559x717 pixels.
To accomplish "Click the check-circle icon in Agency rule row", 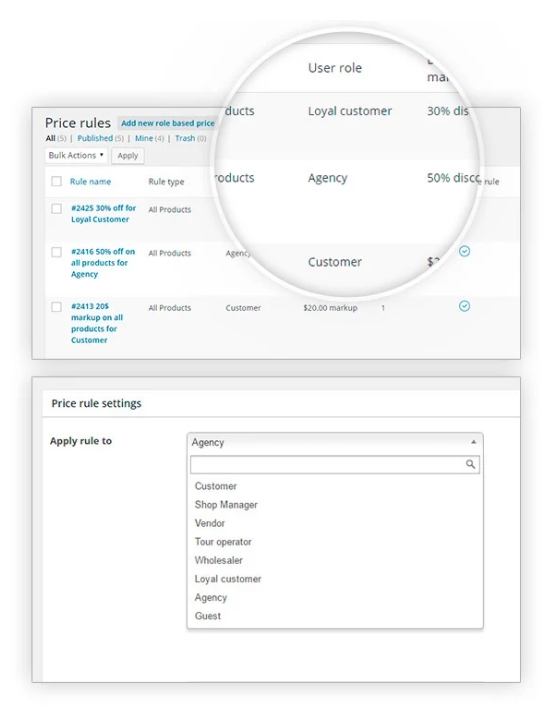I will [x=464, y=251].
